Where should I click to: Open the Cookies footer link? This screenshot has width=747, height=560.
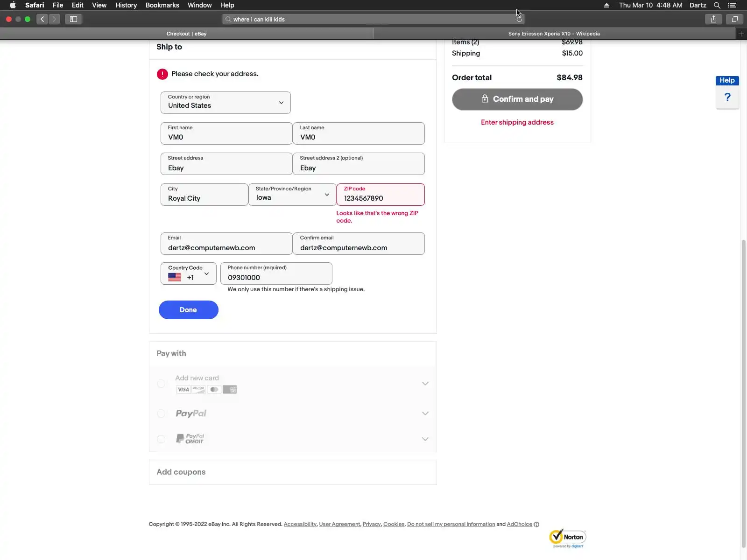(x=394, y=524)
